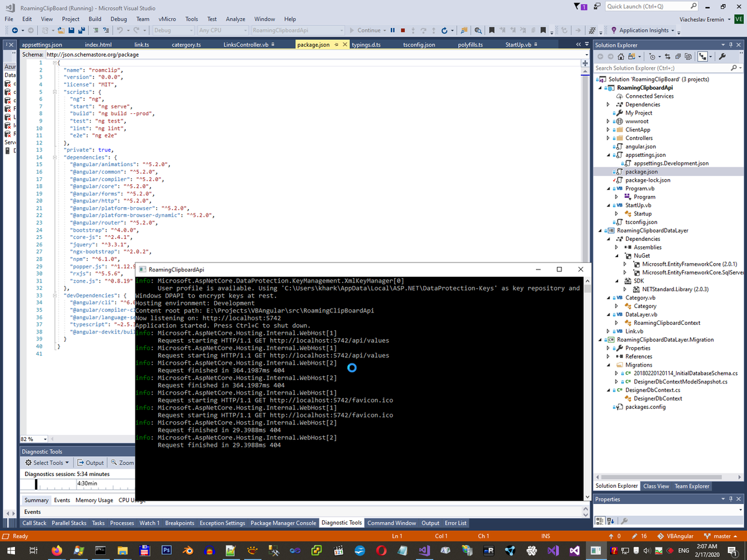Screen dimensions: 747x560
Task: Toggle the Preview Selected Items button
Action: point(703,56)
